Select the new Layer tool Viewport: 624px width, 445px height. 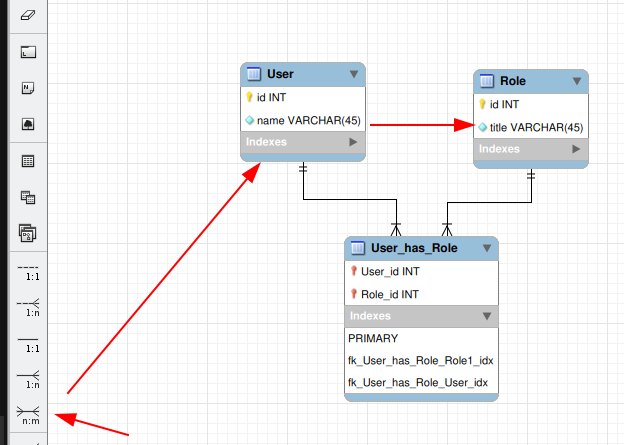(27, 52)
